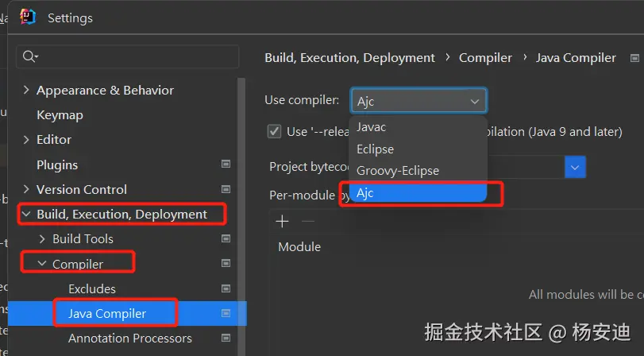
Task: Open the Use compiler dropdown
Action: [418, 101]
